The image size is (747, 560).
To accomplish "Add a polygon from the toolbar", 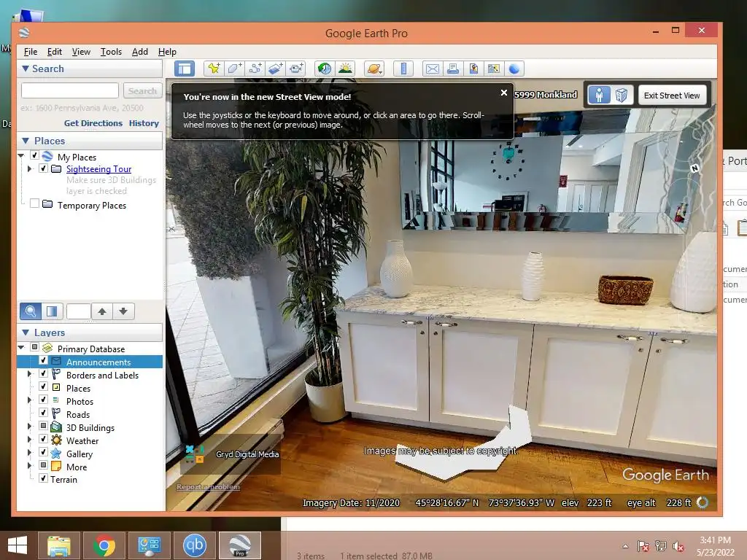I will 234,69.
